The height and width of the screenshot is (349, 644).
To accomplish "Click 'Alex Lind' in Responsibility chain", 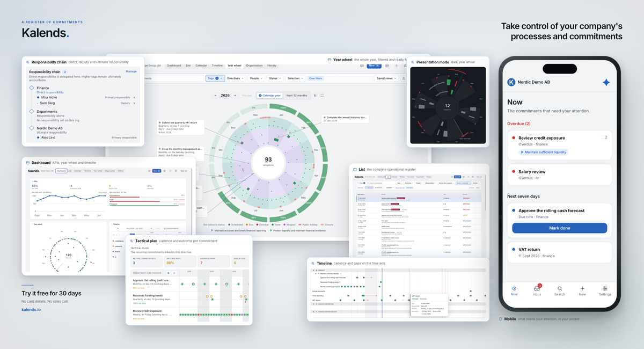I will [48, 137].
